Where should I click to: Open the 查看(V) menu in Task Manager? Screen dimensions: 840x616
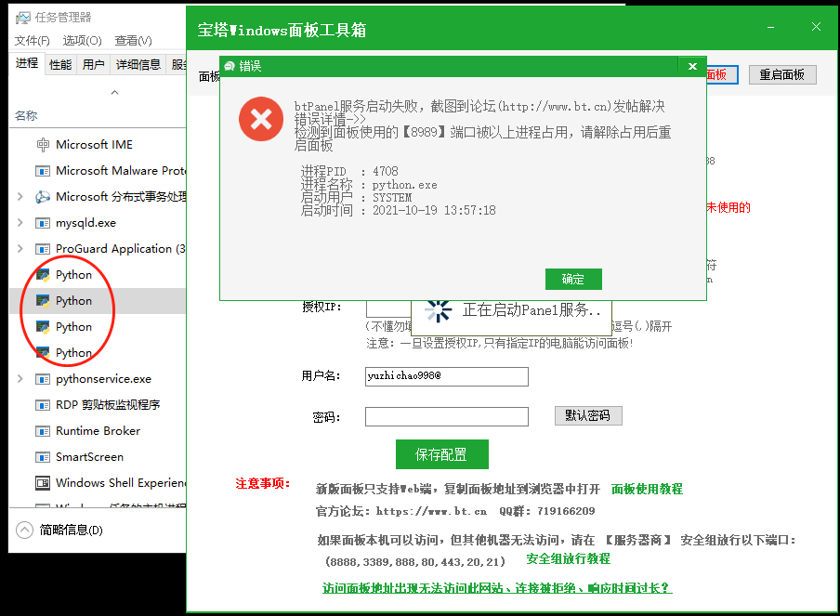[134, 41]
